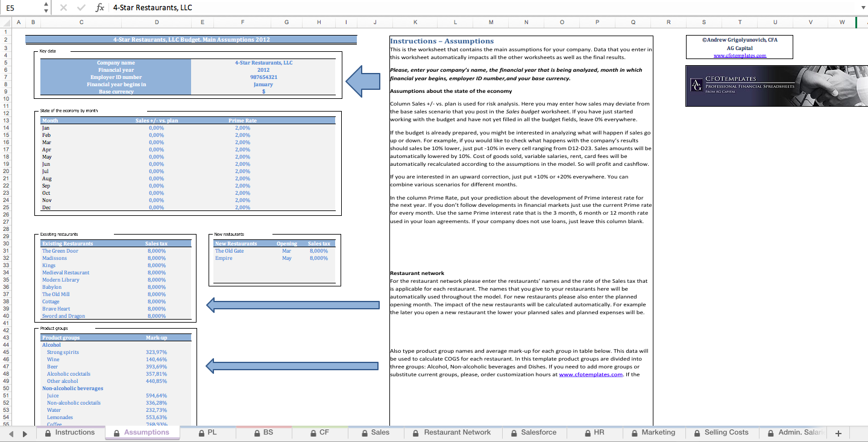Select column F header
Screen dimensions: 868x442
pos(242,22)
